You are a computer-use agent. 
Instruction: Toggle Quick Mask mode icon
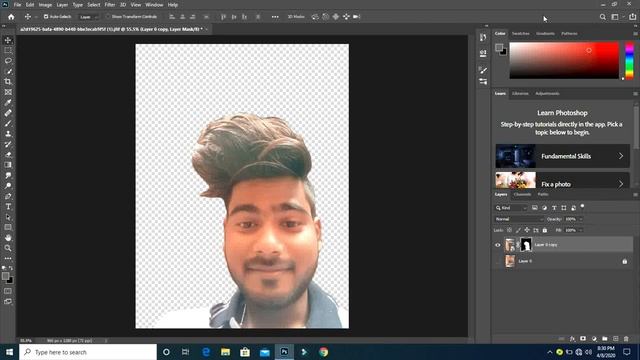tap(8, 291)
